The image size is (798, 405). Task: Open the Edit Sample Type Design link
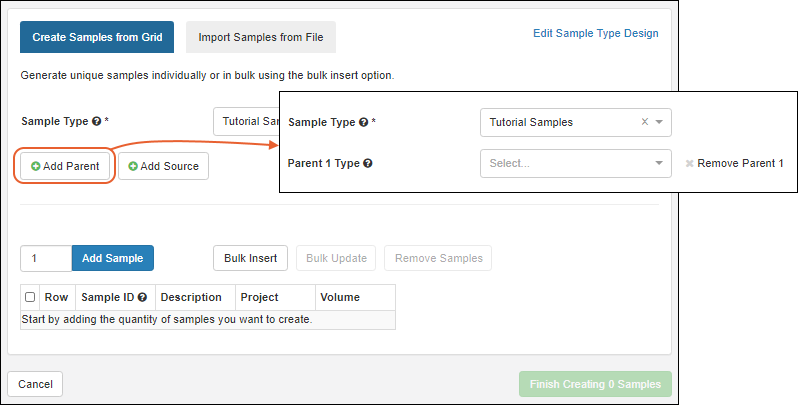pyautogui.click(x=595, y=33)
